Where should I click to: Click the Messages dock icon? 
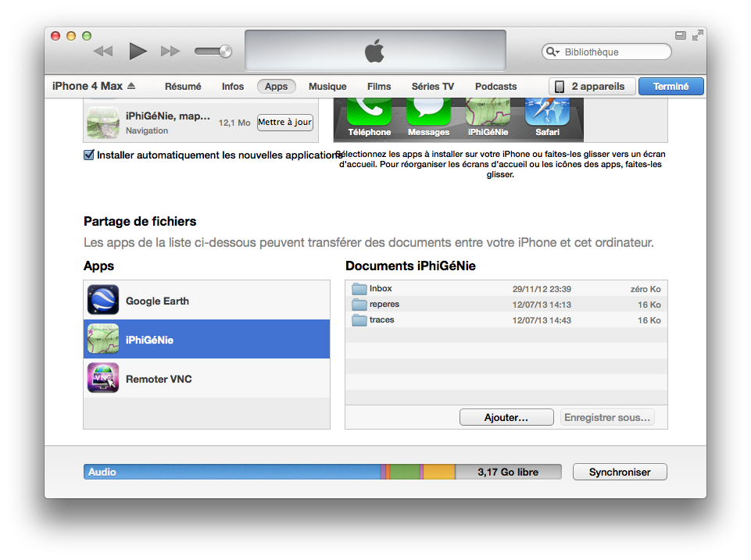click(x=429, y=118)
